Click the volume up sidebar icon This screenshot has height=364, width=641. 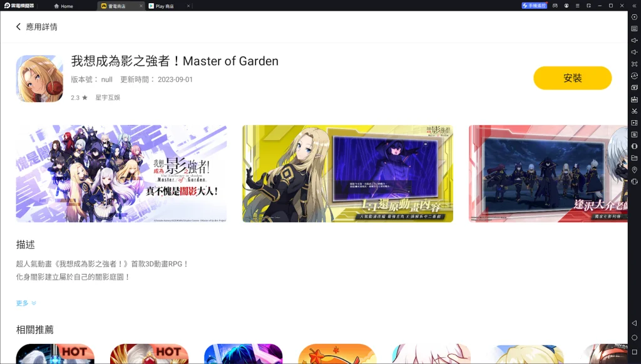pyautogui.click(x=634, y=41)
